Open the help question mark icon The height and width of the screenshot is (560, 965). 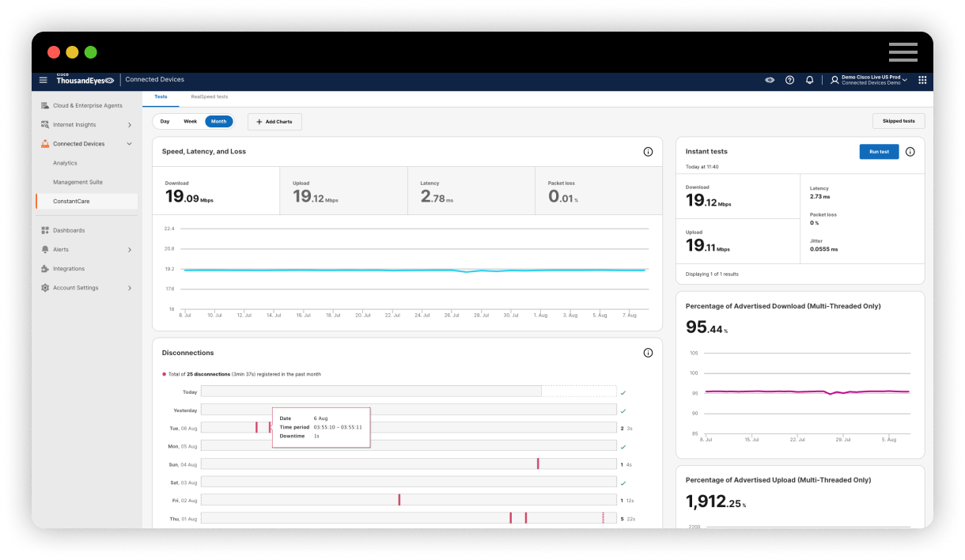pos(789,80)
